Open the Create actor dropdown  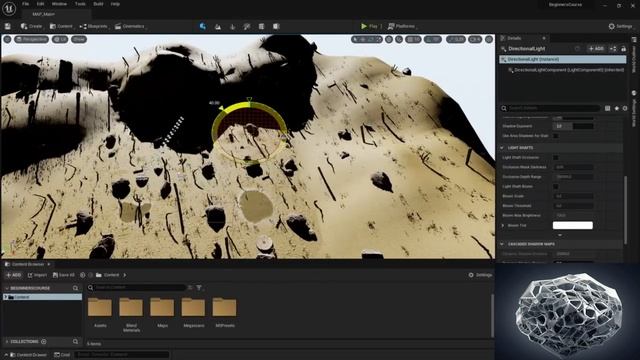pyautogui.click(x=32, y=26)
